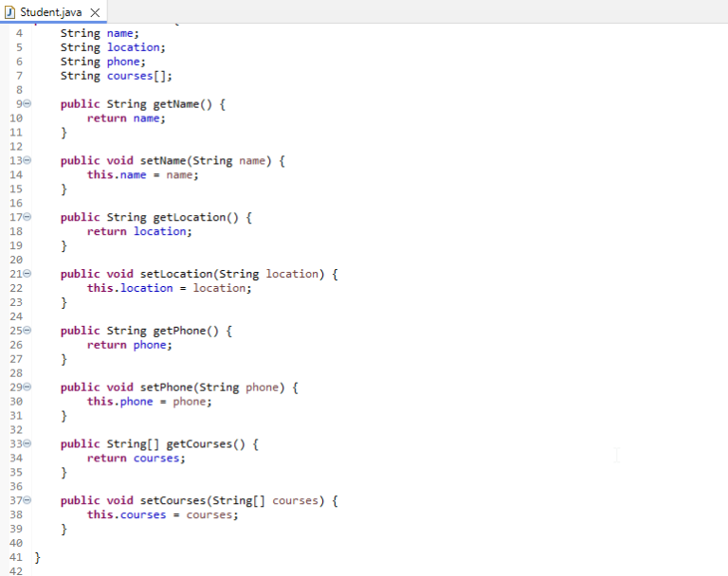
Task: Click line number 4 in the gutter
Action: click(x=19, y=33)
